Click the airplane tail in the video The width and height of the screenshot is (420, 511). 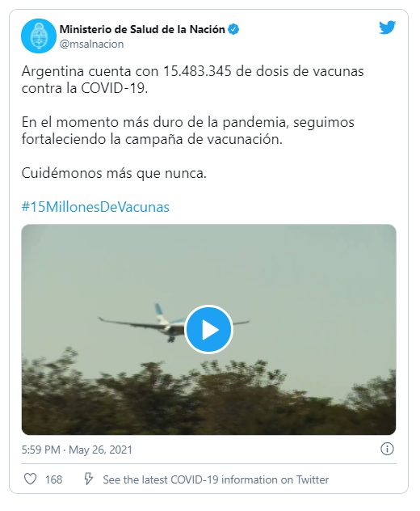(x=159, y=311)
